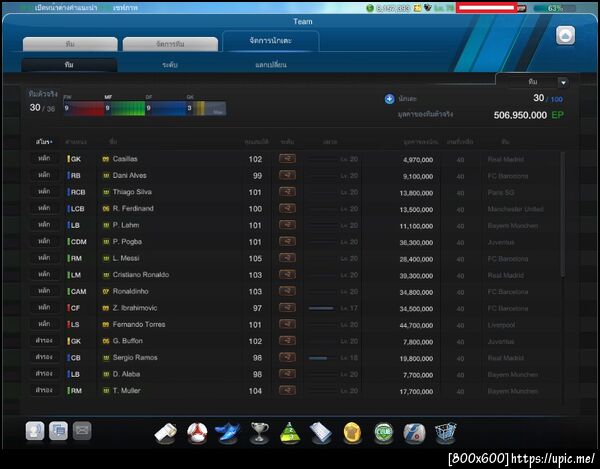Click the +2 upgrade badge in Casillas row
The image size is (600, 469).
coord(287,158)
